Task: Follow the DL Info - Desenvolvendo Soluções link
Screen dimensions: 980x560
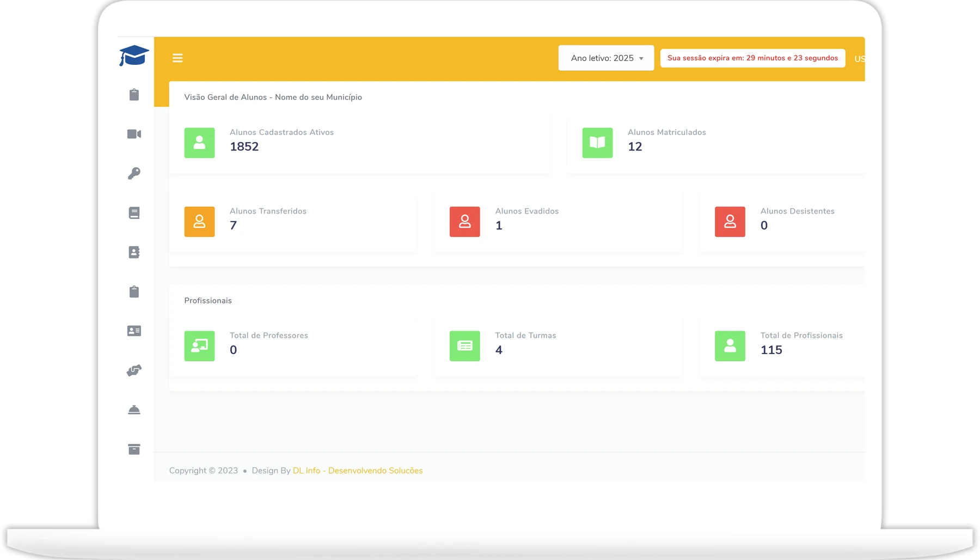Action: [358, 471]
